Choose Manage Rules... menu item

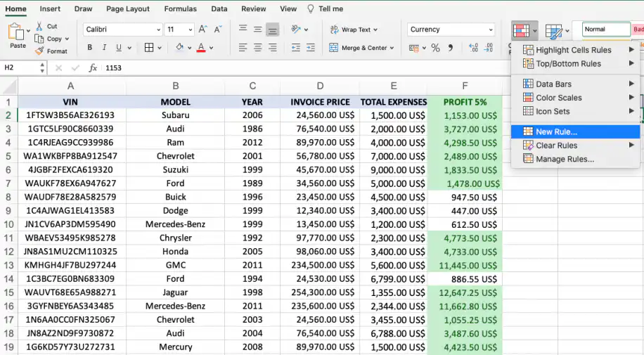[575, 159]
